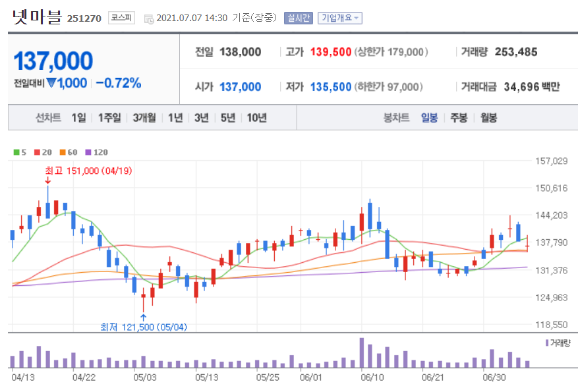Click the 최저 121,500 (05/04) annotation
This screenshot has width=578, height=392.
click(x=144, y=327)
